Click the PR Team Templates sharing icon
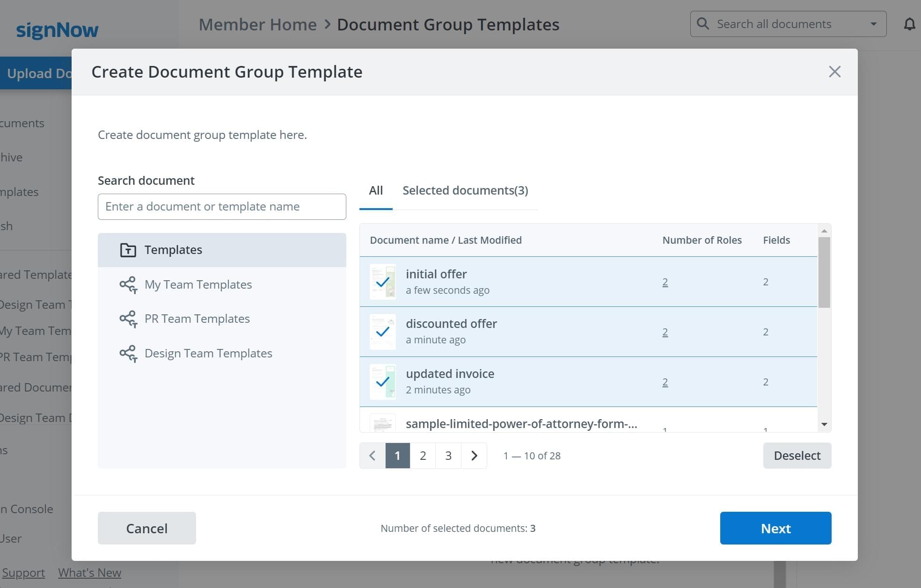Screen dimensions: 921x588 click(x=128, y=319)
